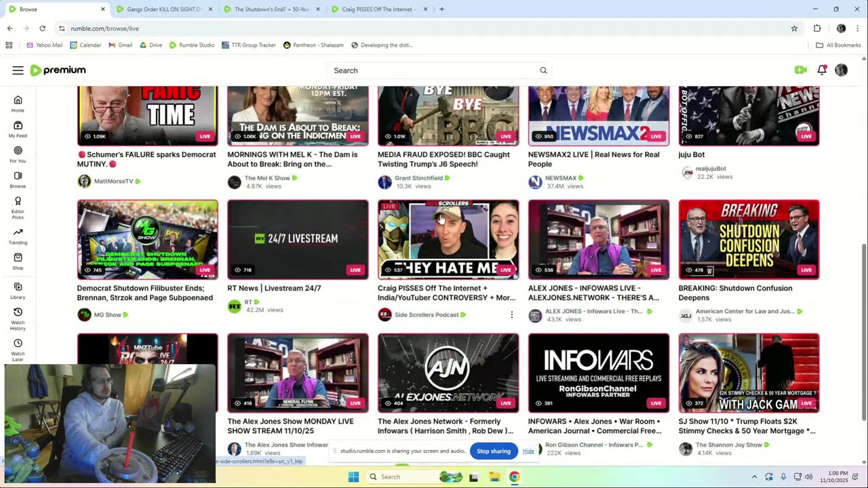The height and width of the screenshot is (488, 868).
Task: Hide the screen sharing notice
Action: (528, 451)
